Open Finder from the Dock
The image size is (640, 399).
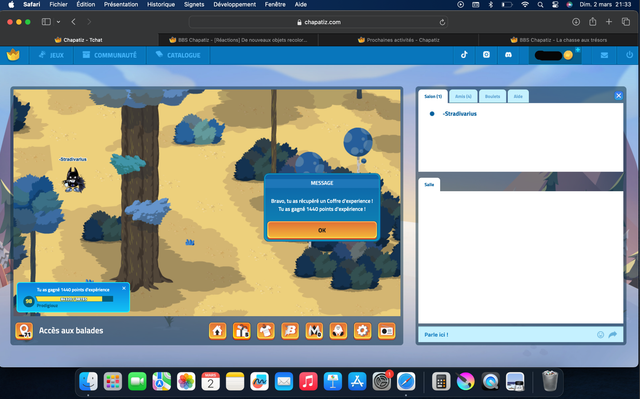88,381
